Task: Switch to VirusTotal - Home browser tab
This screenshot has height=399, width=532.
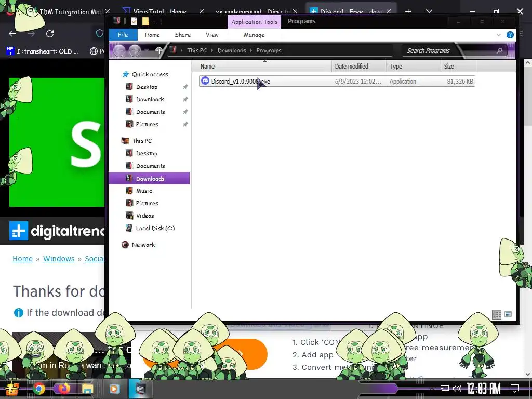Action: pos(159,11)
